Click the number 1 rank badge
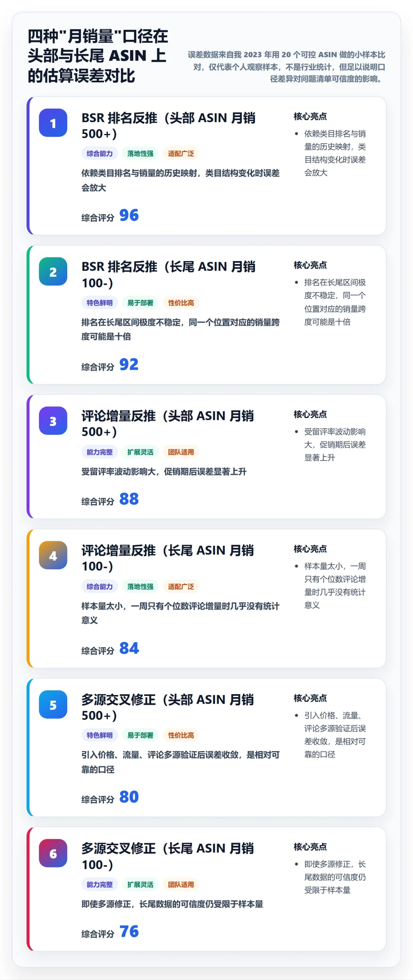Image resolution: width=413 pixels, height=980 pixels. pyautogui.click(x=53, y=123)
